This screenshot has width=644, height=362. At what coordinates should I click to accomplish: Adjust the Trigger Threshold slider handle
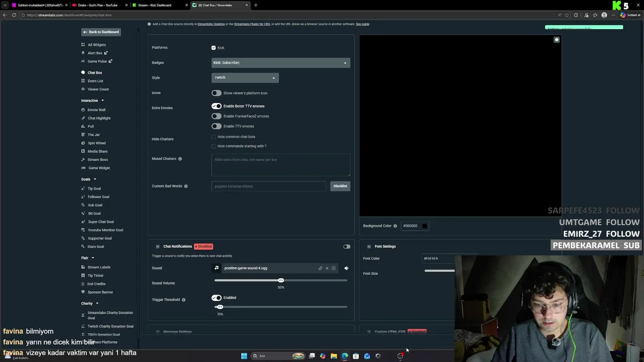(219, 307)
